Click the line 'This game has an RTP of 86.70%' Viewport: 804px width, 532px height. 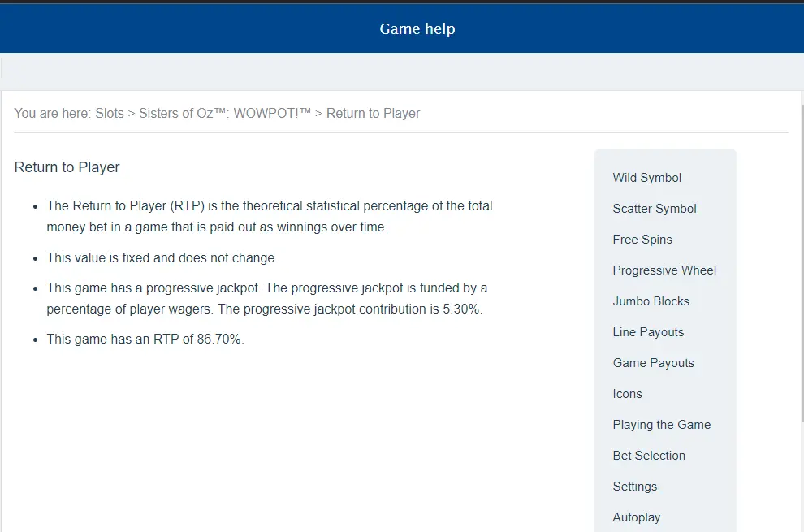point(145,340)
